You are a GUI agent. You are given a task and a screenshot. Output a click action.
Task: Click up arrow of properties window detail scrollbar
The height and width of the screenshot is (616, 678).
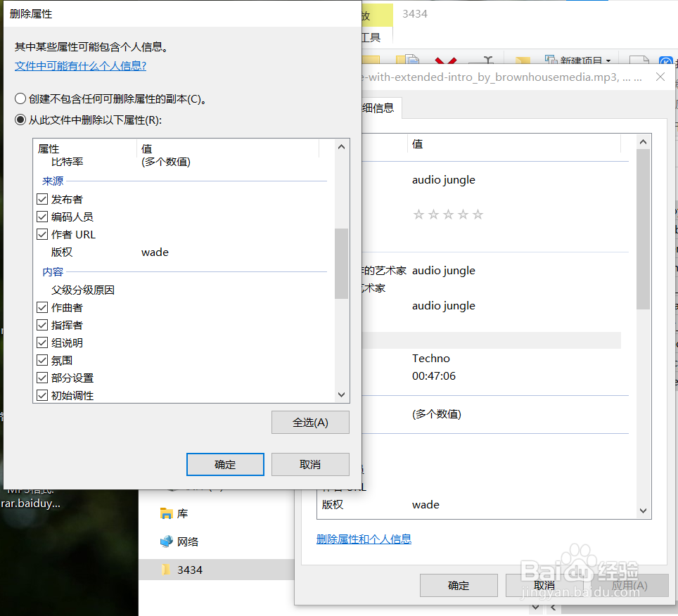(x=643, y=142)
